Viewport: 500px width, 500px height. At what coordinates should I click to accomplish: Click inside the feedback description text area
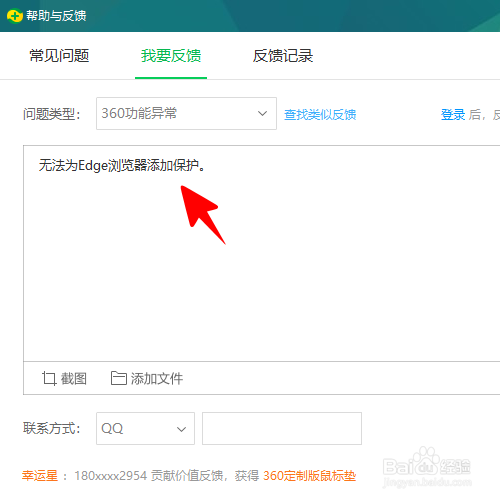pyautogui.click(x=262, y=253)
